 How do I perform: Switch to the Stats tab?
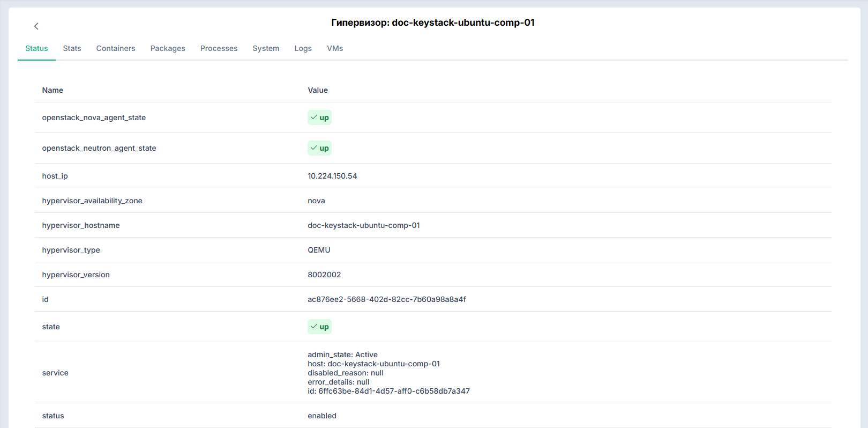coord(72,48)
